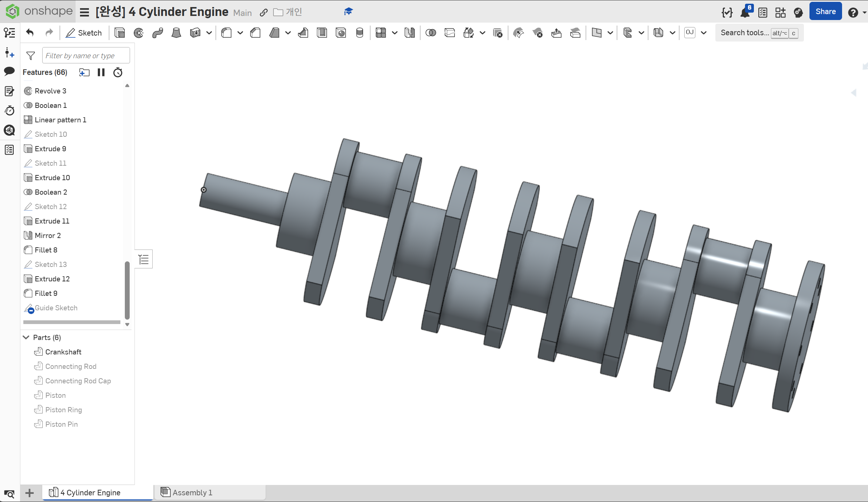Open the hamburger document menu
This screenshot has height=502, width=868.
pyautogui.click(x=84, y=12)
